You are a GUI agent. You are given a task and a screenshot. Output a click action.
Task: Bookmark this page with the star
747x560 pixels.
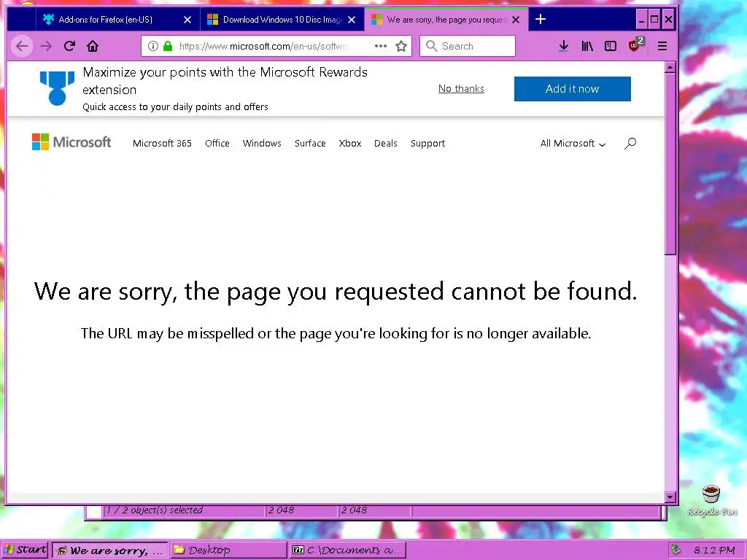pos(401,46)
